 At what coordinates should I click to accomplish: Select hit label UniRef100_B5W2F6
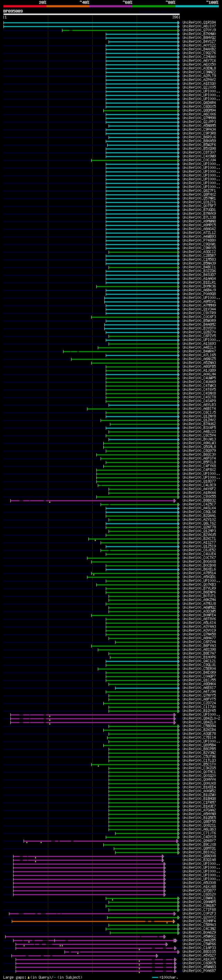pyautogui.click(x=199, y=145)
